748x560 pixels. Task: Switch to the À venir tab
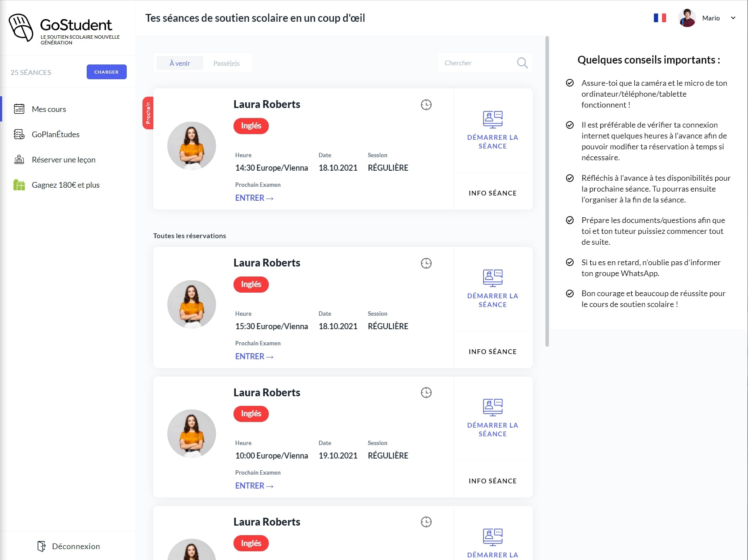pos(179,63)
